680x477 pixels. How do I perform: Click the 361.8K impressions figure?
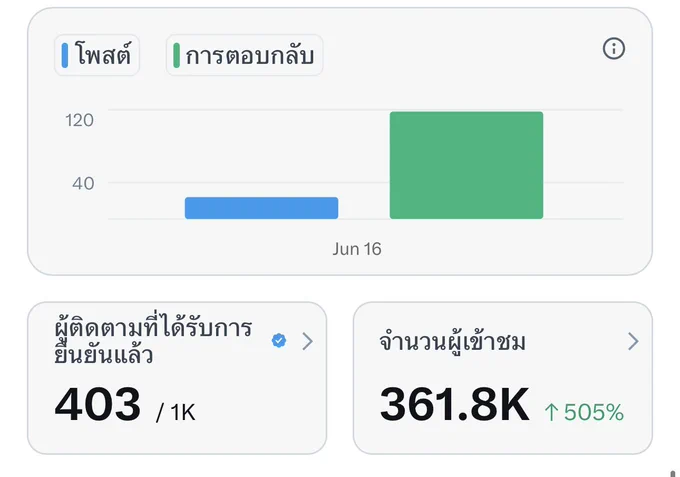454,404
